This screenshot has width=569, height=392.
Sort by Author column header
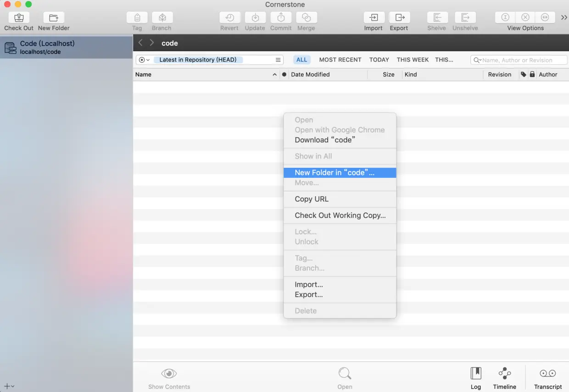coord(552,74)
